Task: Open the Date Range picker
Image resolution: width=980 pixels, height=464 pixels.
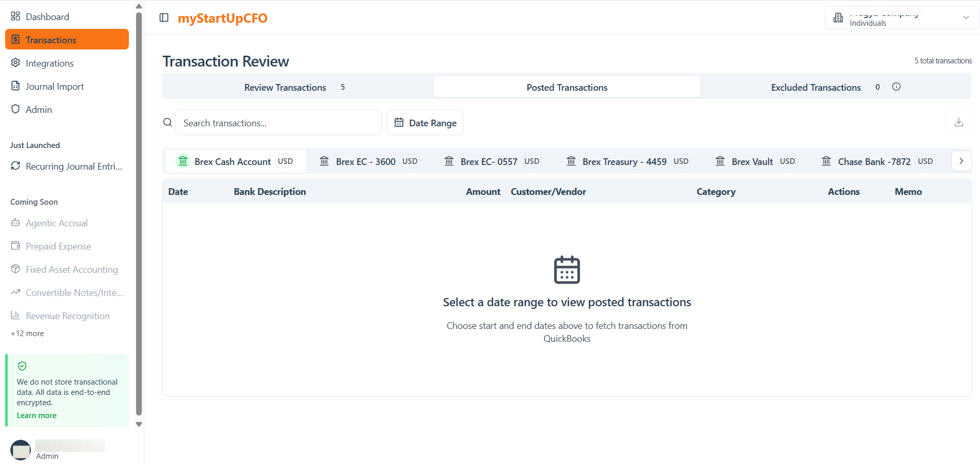Action: pos(425,122)
